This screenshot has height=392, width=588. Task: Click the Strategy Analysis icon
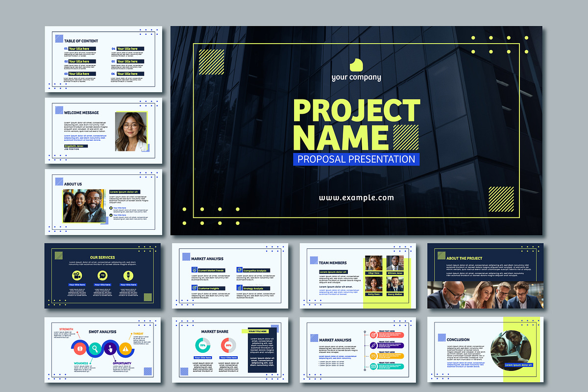pos(239,288)
